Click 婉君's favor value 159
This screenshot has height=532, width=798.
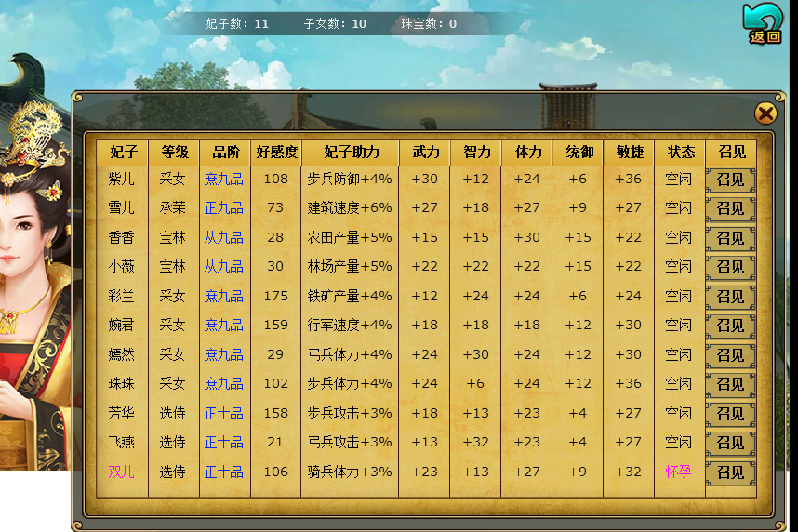click(x=276, y=326)
